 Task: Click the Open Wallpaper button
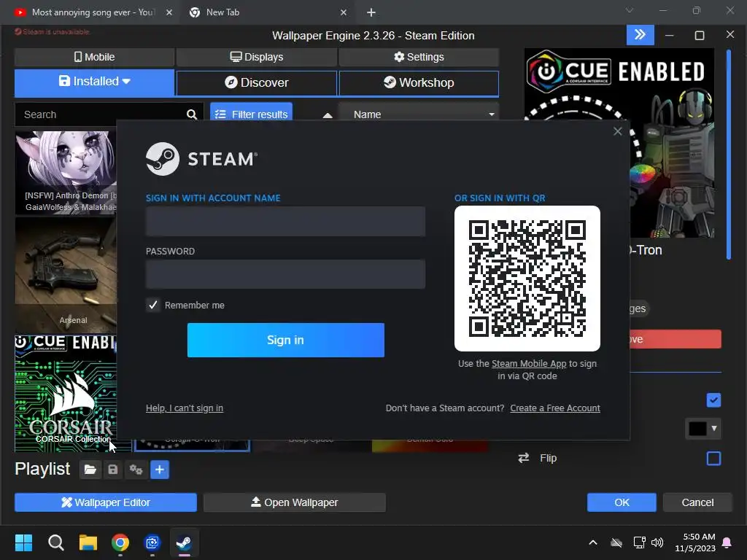click(295, 502)
